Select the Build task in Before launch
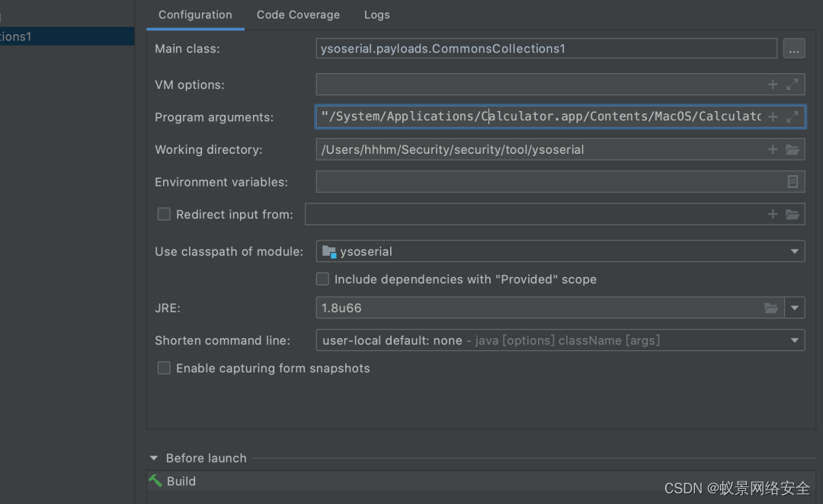Image resolution: width=823 pixels, height=504 pixels. click(x=181, y=481)
